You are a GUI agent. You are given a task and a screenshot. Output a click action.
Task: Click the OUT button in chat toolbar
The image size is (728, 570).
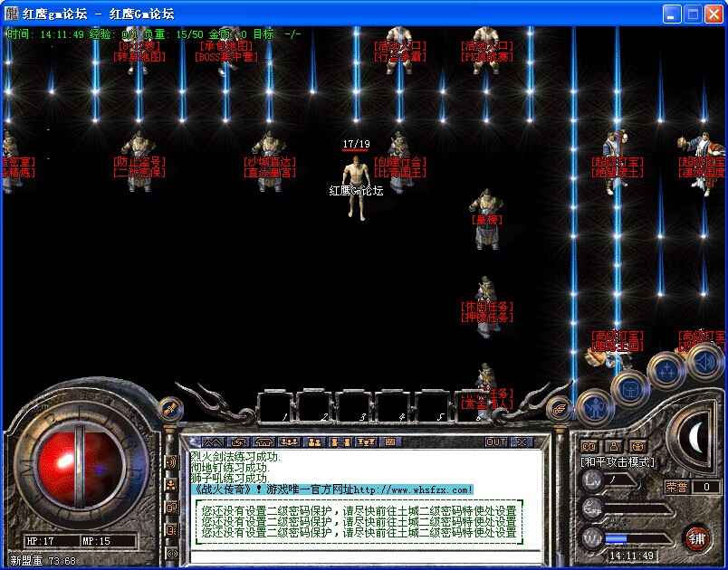pos(496,442)
